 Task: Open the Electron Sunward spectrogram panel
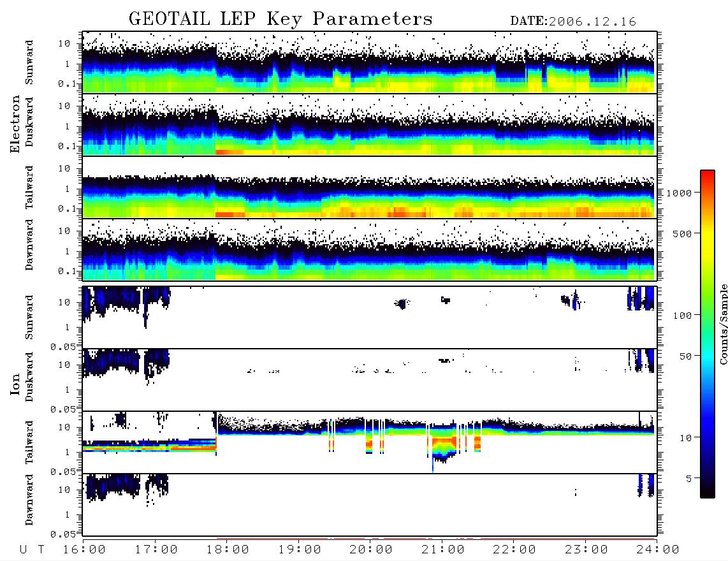point(370,62)
